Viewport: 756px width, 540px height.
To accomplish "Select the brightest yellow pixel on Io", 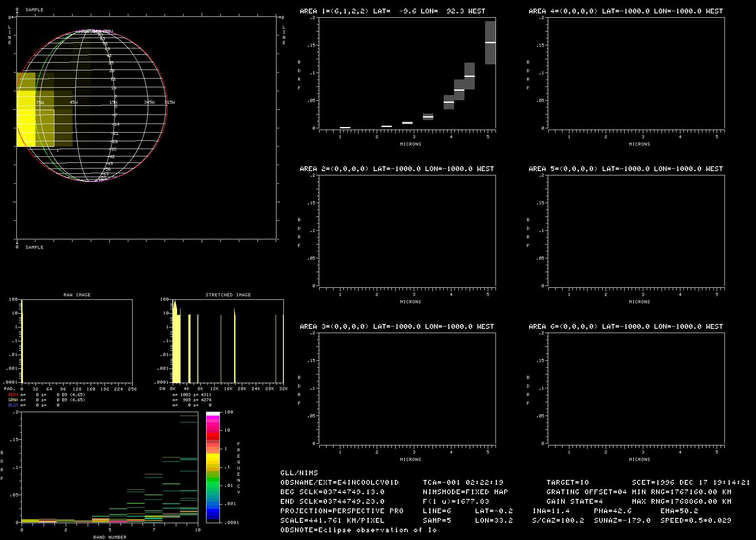I will (26, 119).
